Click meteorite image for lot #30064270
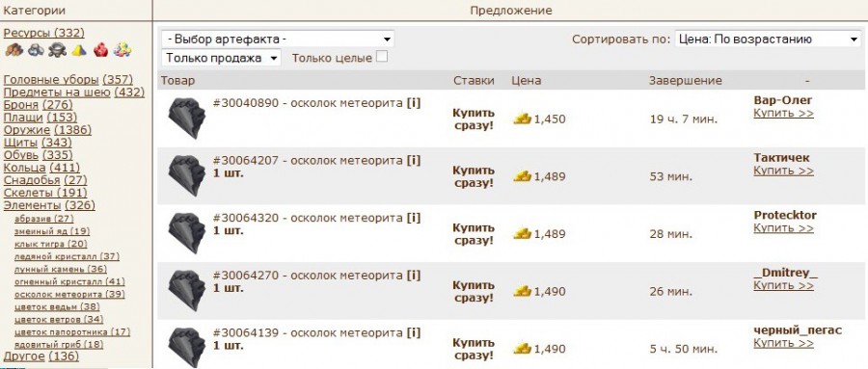Screen dimensions: 868x369 click(x=187, y=290)
